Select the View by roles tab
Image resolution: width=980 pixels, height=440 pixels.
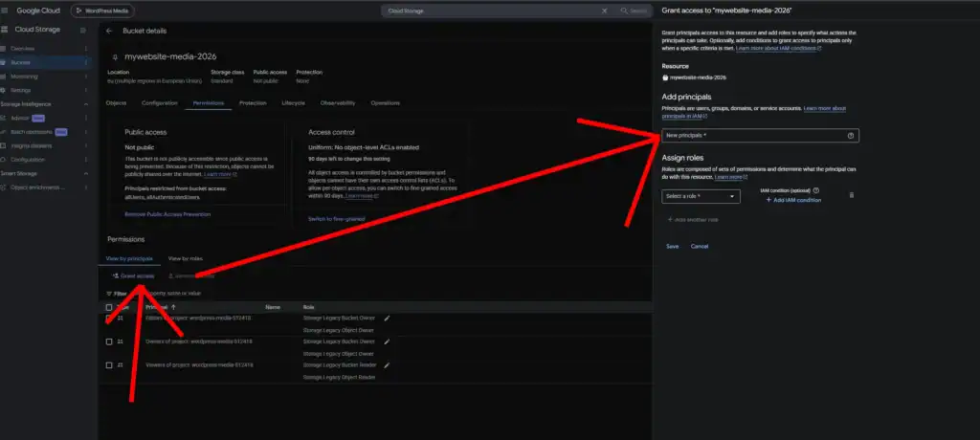(x=186, y=258)
